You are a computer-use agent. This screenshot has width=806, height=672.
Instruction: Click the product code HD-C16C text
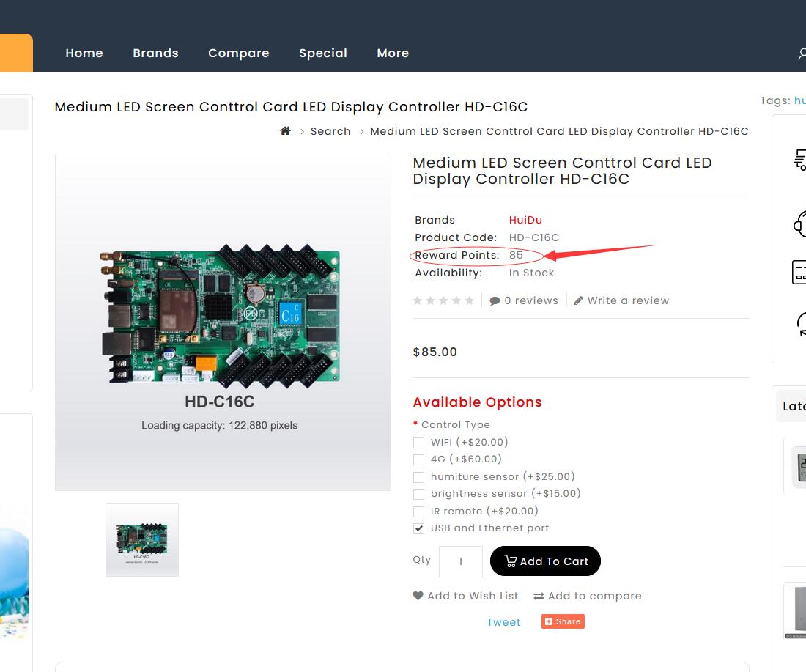[534, 237]
